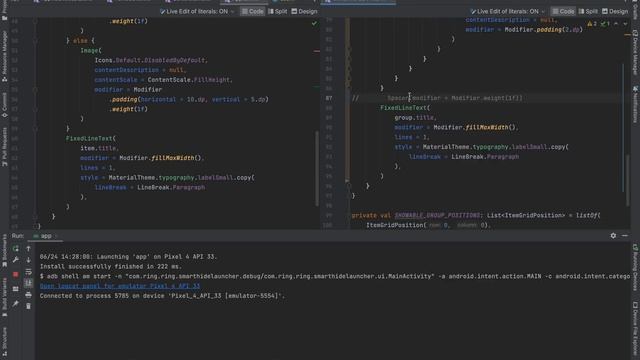Click the 'Launching app on Pixel 4' line
Viewport: 640px width, 360px height.
pyautogui.click(x=129, y=257)
